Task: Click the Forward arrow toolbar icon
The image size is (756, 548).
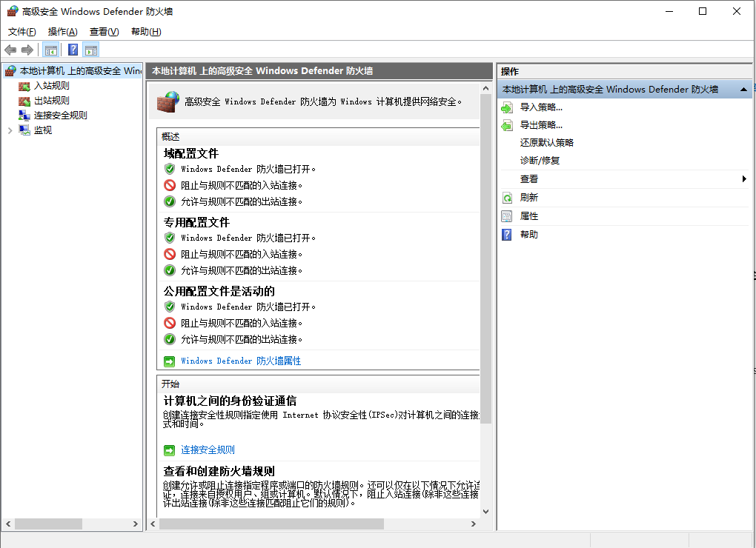Action: pyautogui.click(x=27, y=50)
